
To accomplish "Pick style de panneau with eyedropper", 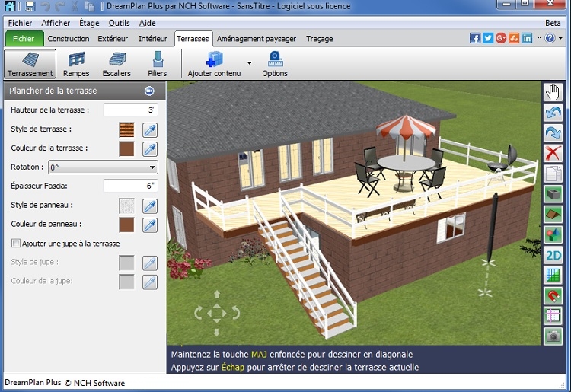I will (150, 206).
